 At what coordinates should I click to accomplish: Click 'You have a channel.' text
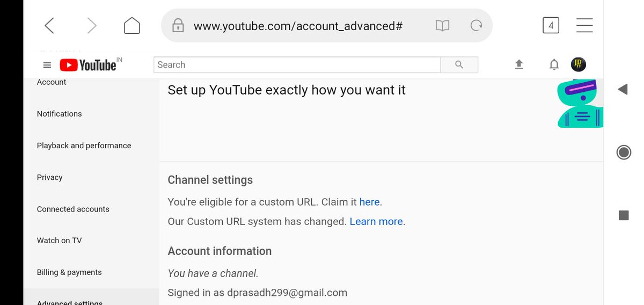click(x=213, y=273)
